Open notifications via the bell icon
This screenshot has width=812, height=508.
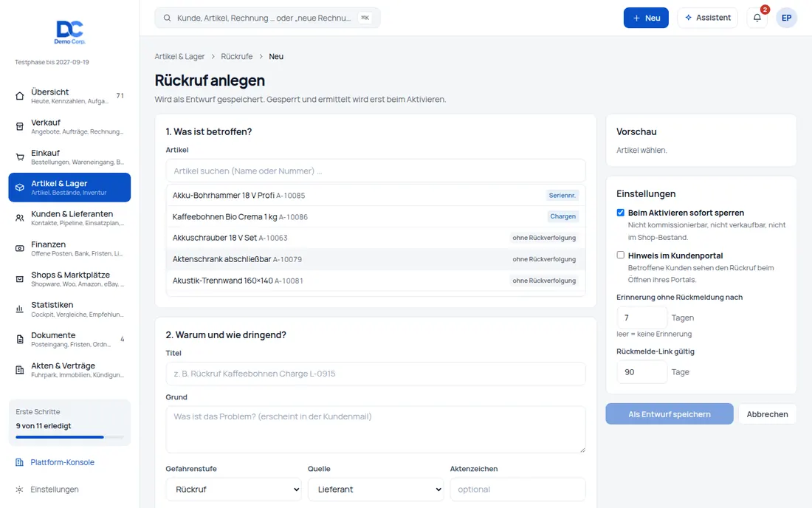tap(757, 18)
